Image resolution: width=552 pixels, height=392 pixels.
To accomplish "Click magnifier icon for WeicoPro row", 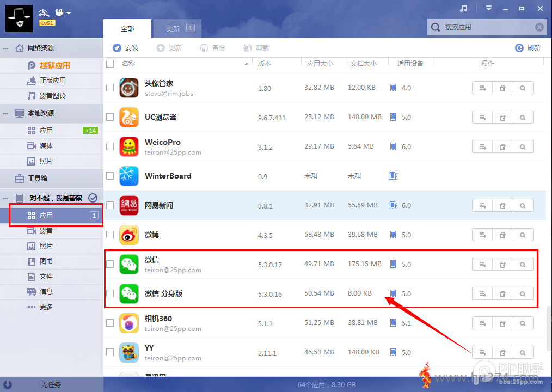I will pos(523,147).
